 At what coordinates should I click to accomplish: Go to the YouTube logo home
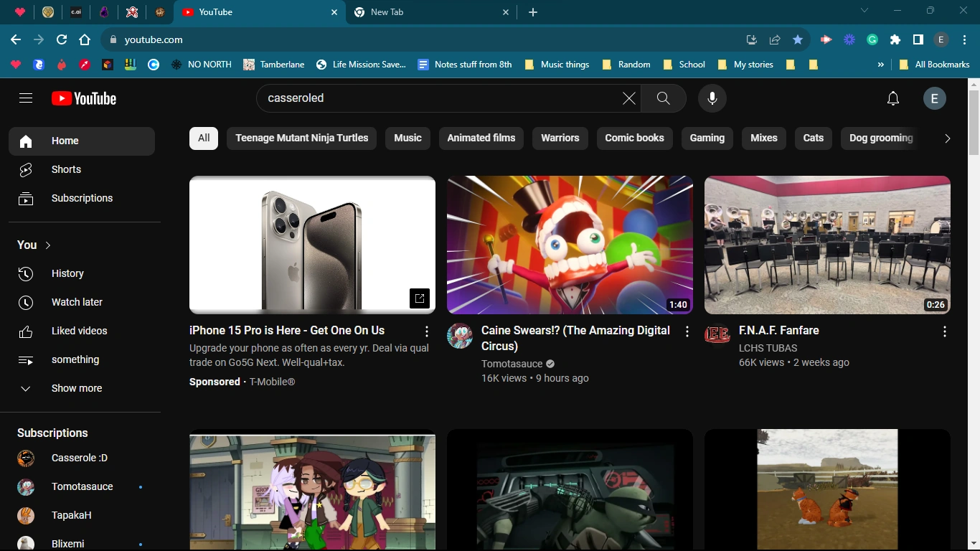84,98
